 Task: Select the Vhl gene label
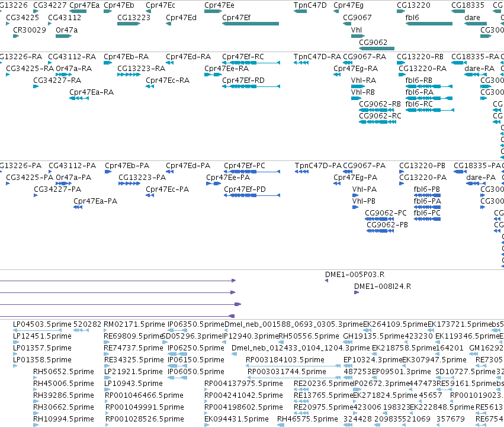coord(356,30)
